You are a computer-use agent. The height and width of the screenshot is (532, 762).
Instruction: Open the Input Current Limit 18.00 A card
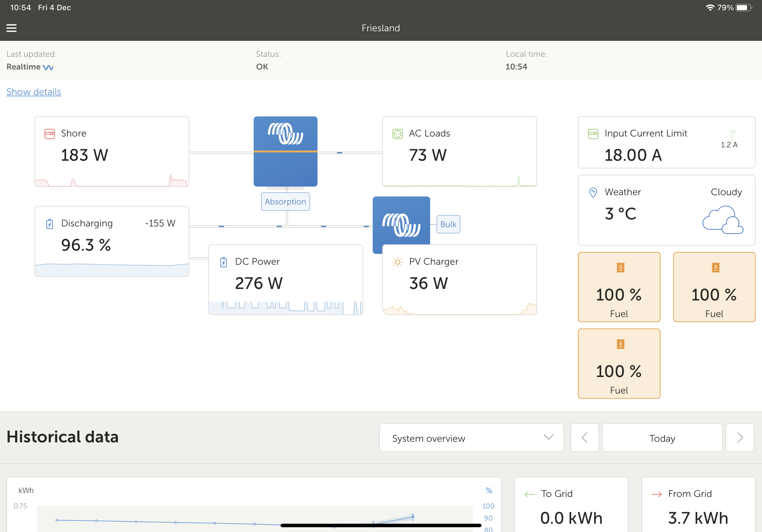(666, 142)
